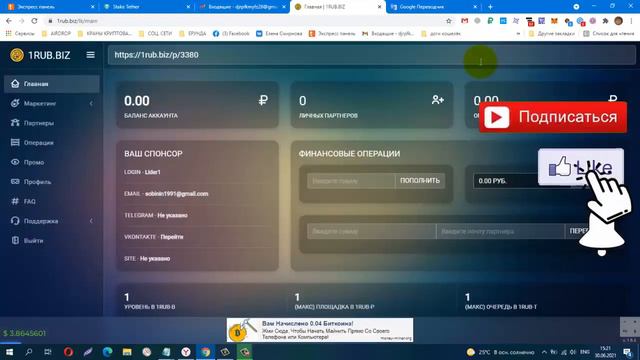Open the Сервисы apps bookmark

tap(20, 33)
